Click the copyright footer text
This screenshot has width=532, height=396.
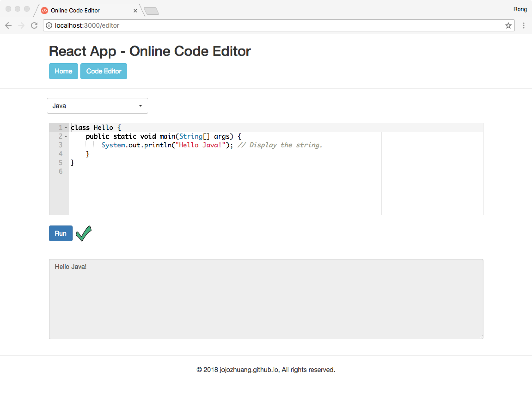pos(266,370)
